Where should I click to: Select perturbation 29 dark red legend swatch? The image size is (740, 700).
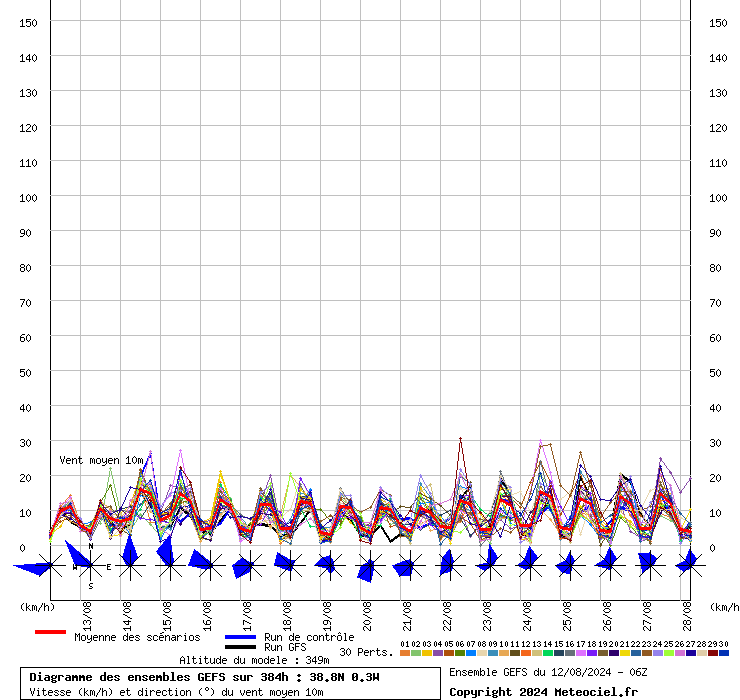pos(712,653)
